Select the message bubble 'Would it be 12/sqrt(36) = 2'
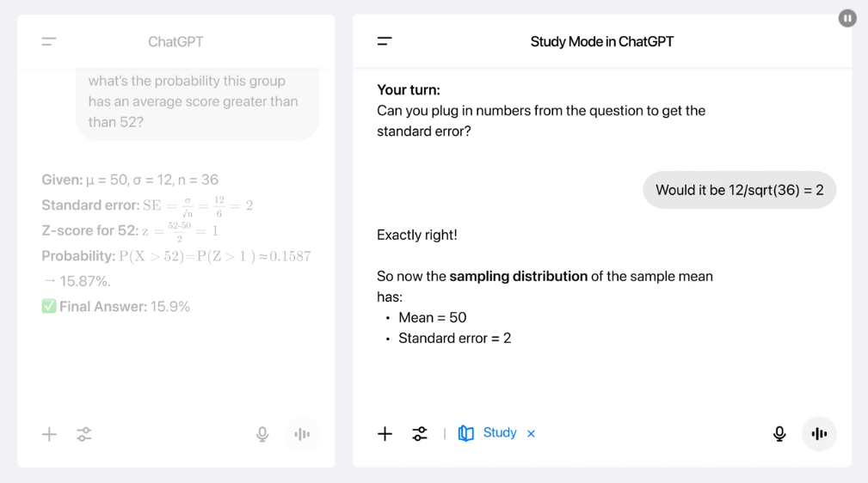Screen dimensions: 868x483 [739, 190]
